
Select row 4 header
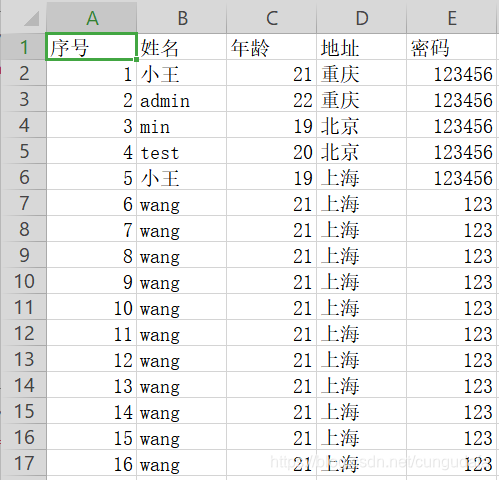pyautogui.click(x=23, y=125)
